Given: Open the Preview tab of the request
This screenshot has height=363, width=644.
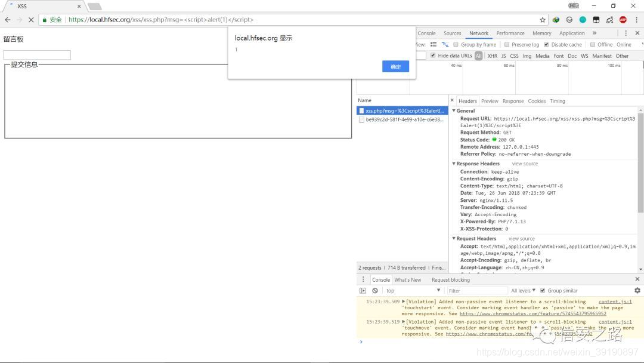Looking at the screenshot, I should click(x=490, y=101).
